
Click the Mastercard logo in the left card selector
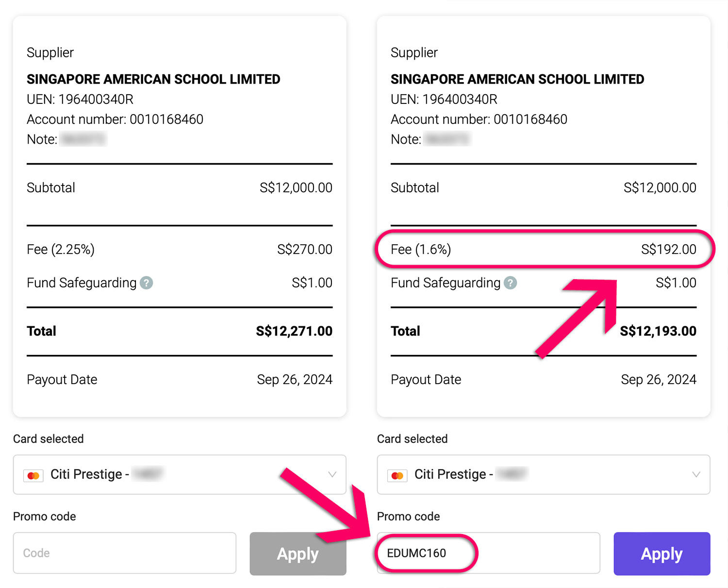(x=33, y=475)
